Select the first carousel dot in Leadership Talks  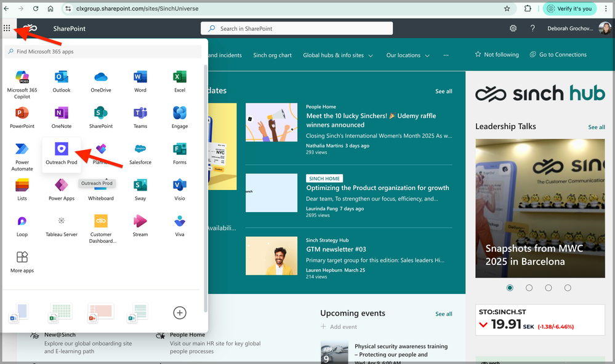510,288
